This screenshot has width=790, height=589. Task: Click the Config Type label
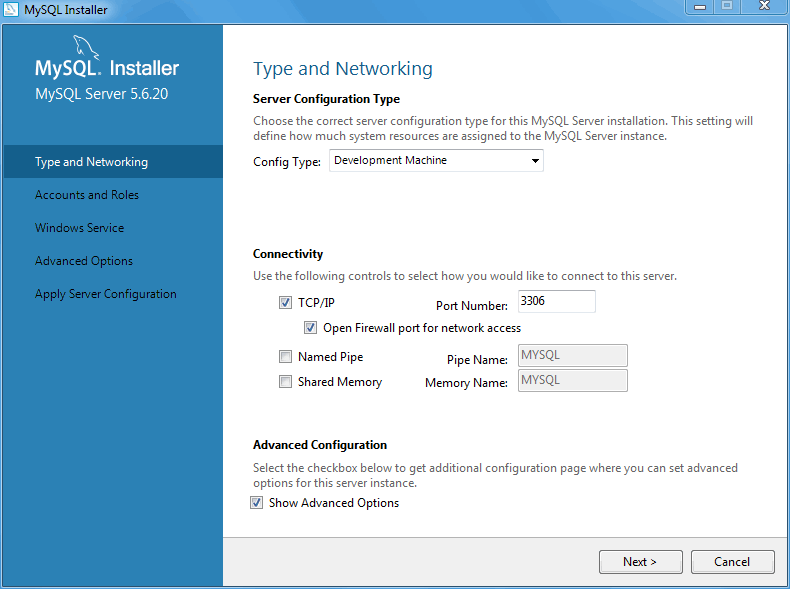(287, 162)
